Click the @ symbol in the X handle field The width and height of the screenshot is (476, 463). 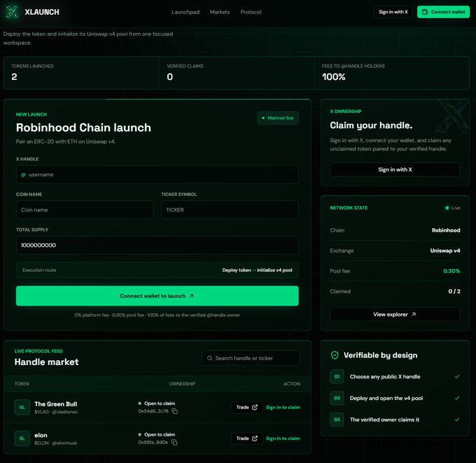click(x=23, y=174)
